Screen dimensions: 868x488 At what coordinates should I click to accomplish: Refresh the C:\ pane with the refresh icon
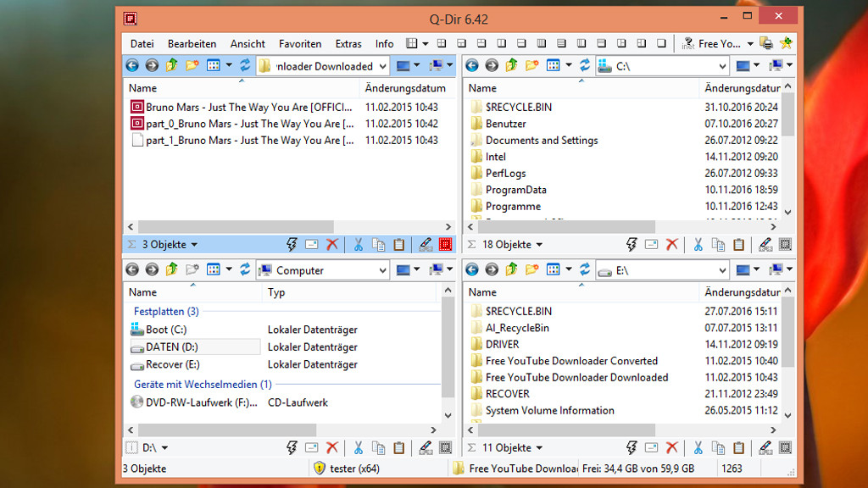(585, 65)
